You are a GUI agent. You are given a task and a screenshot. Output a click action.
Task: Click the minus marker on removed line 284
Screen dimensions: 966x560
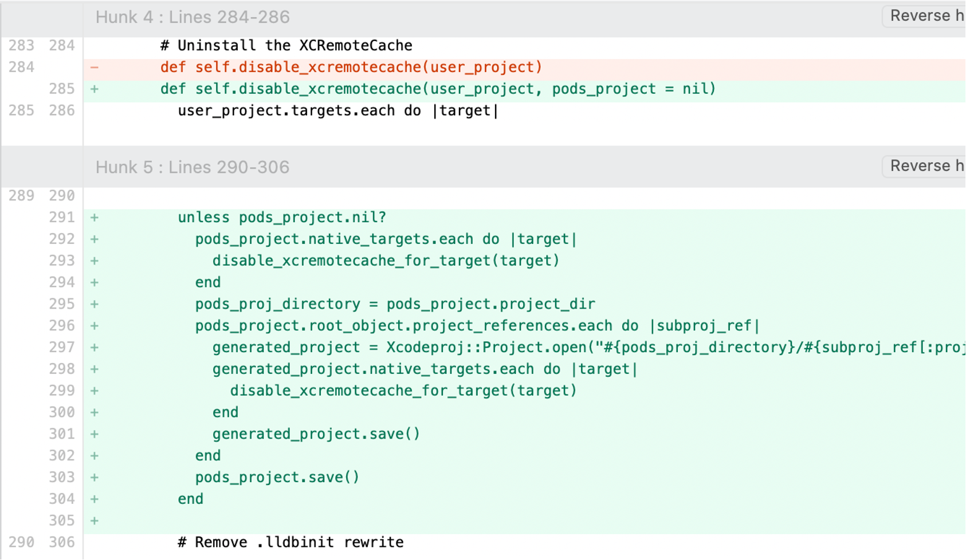(x=95, y=68)
